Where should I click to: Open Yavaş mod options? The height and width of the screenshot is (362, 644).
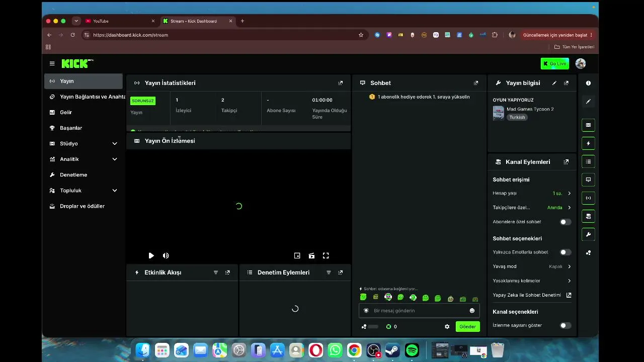pos(532,266)
